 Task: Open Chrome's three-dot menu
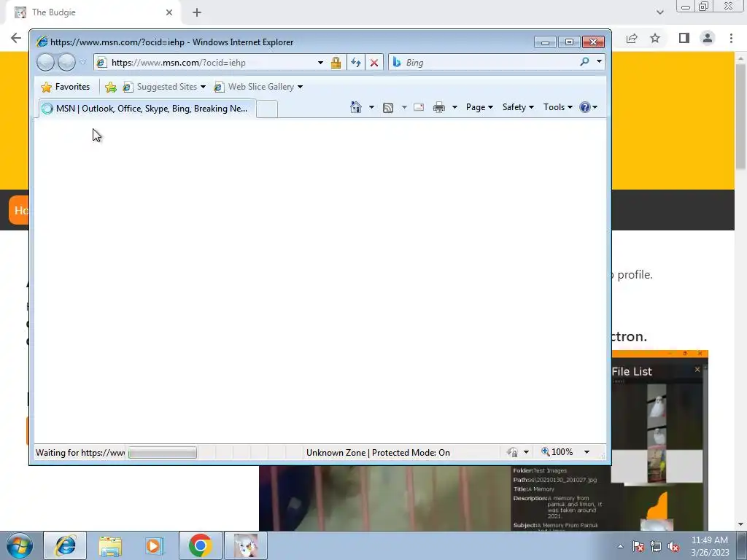(x=731, y=38)
